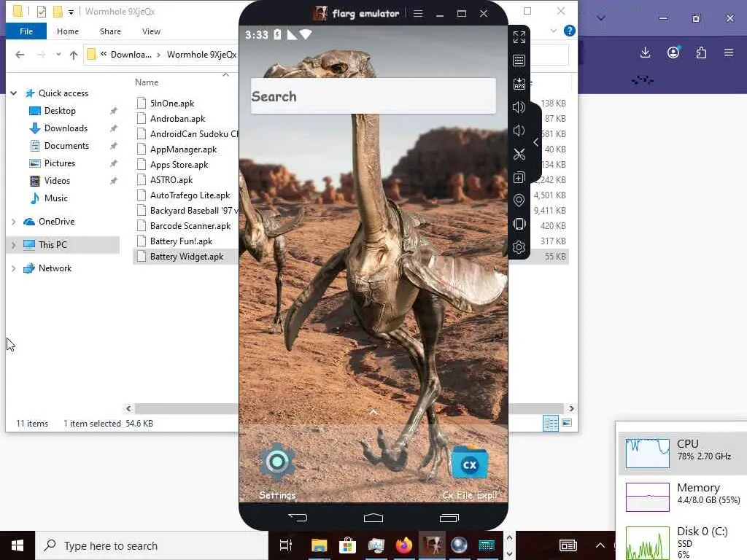Select file AutoTrafego Lite.apk
This screenshot has height=560, width=747.
[190, 195]
